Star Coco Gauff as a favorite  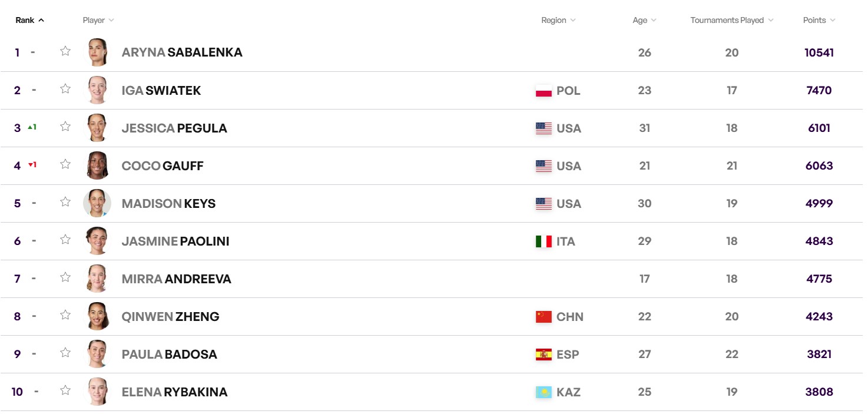[65, 164]
